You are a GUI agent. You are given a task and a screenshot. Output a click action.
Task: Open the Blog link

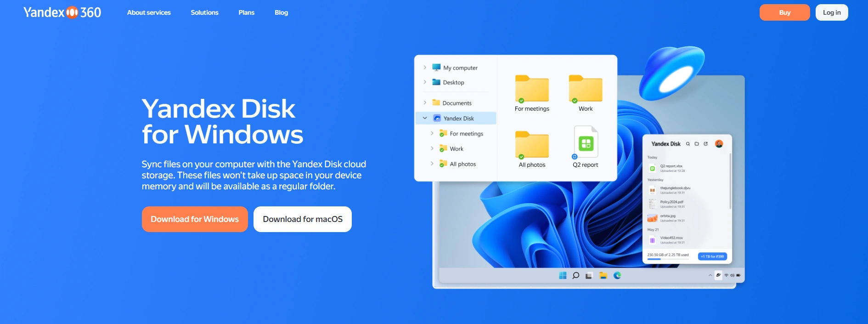[281, 12]
